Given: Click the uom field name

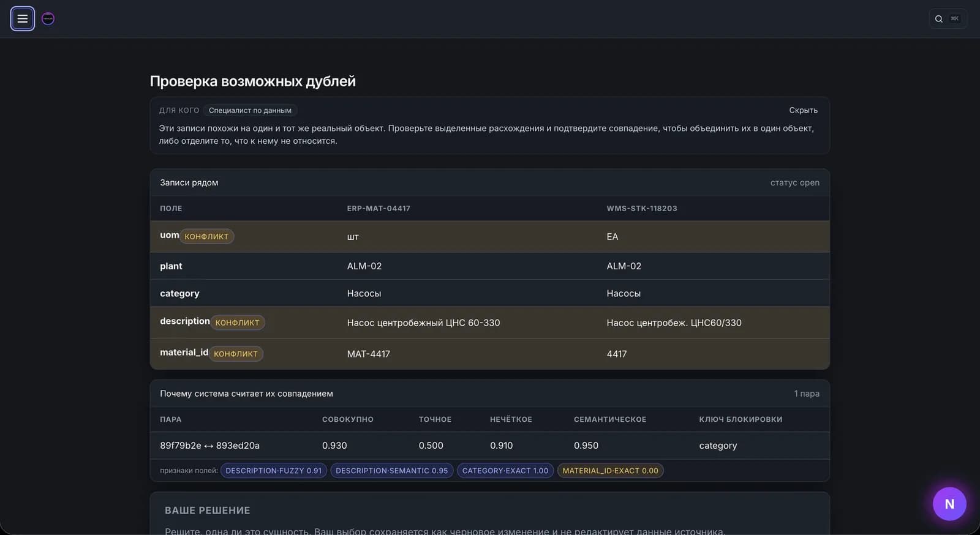Looking at the screenshot, I should [x=170, y=235].
